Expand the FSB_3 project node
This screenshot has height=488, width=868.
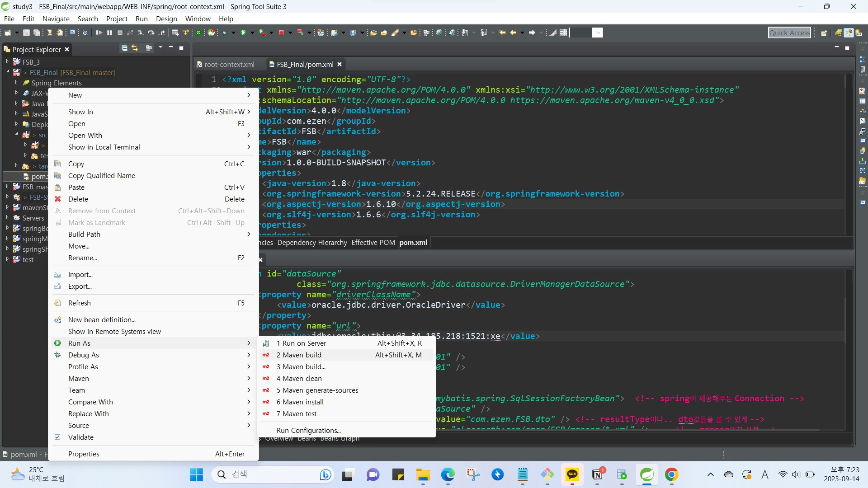7,61
